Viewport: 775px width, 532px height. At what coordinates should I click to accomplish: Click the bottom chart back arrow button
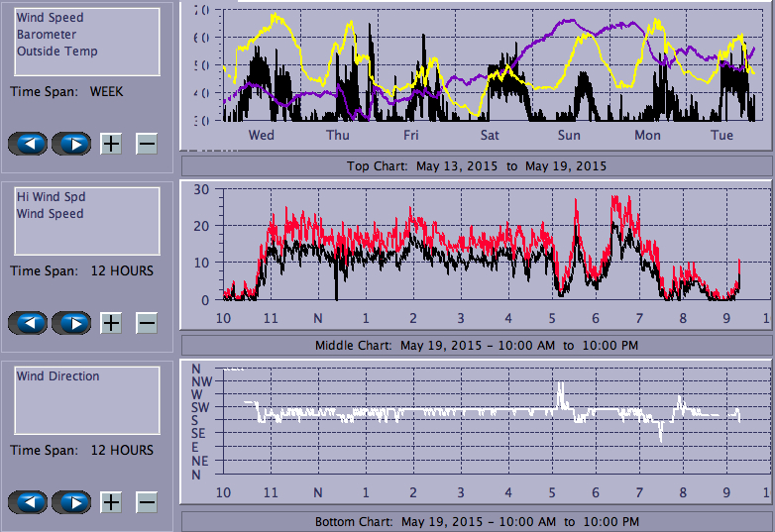[x=28, y=502]
